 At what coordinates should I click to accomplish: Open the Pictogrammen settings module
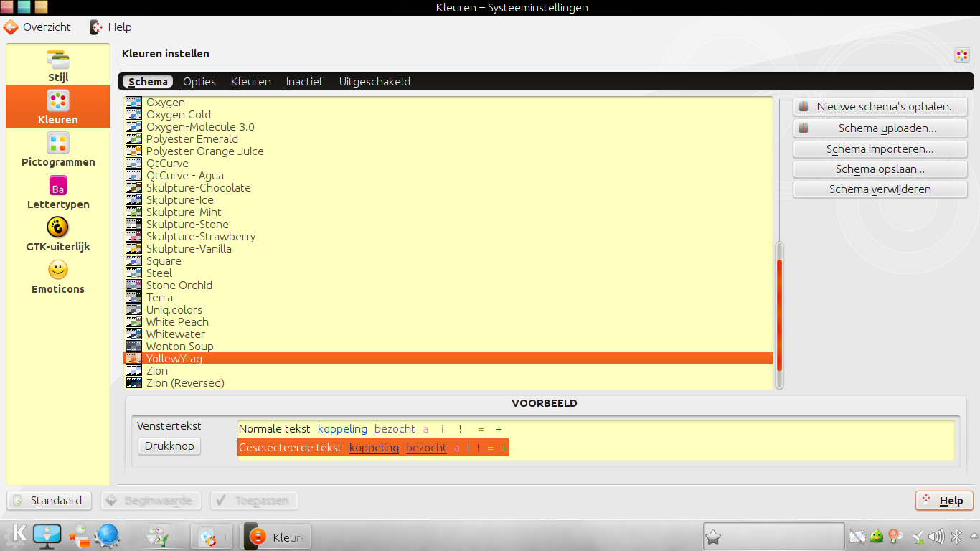click(58, 149)
